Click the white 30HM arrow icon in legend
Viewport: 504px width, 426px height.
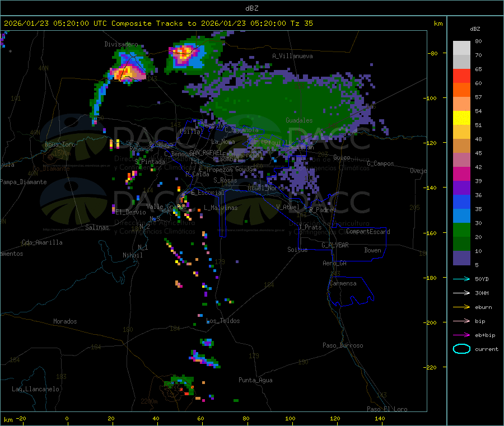click(461, 293)
